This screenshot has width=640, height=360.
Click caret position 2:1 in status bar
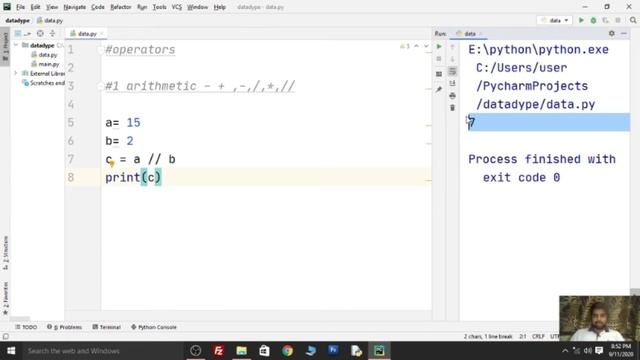click(x=523, y=336)
